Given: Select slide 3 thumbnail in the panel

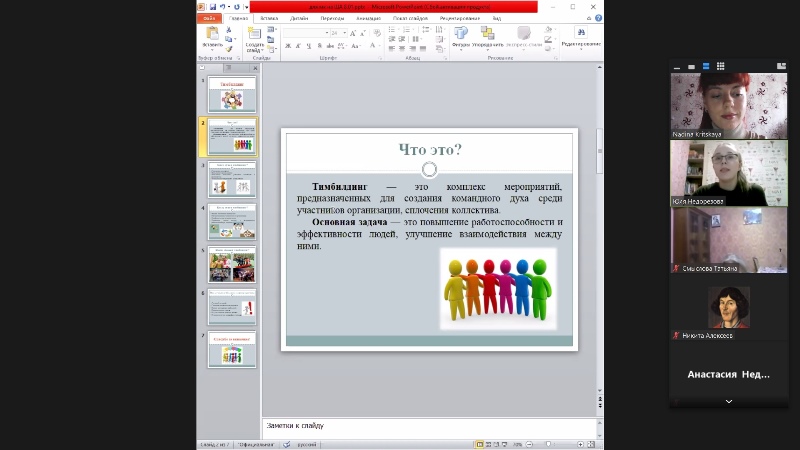Looking at the screenshot, I should [232, 180].
